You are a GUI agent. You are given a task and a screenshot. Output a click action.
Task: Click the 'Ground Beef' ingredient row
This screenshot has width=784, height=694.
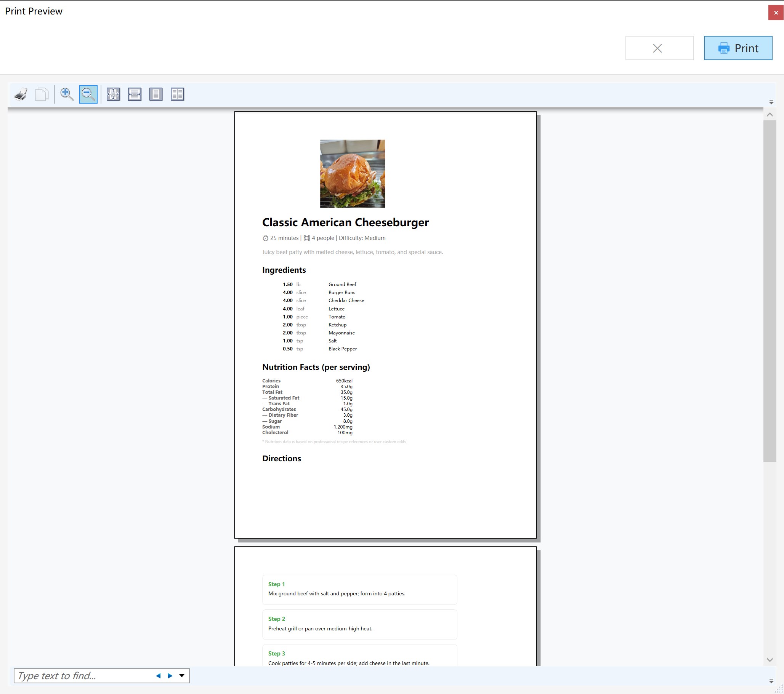[x=319, y=285]
